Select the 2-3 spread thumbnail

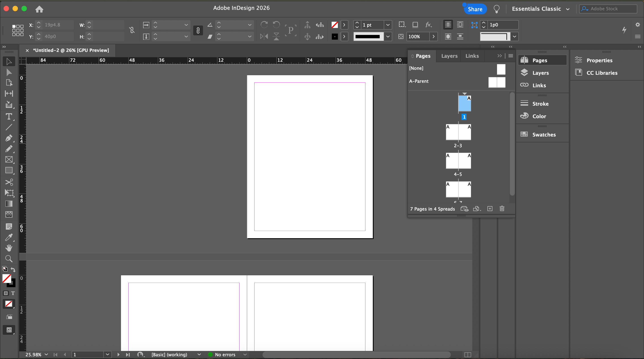pos(458,132)
